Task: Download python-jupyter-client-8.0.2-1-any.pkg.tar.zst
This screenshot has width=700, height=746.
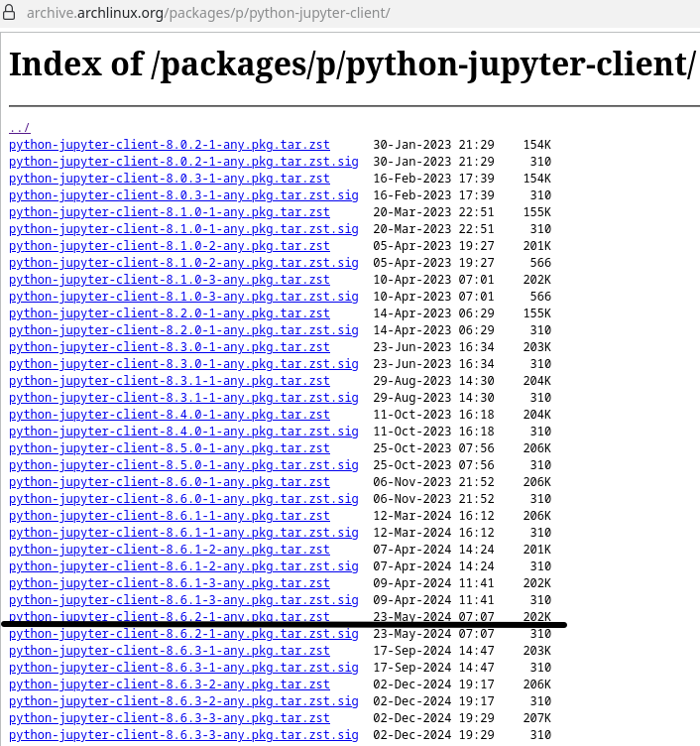Action: [170, 145]
